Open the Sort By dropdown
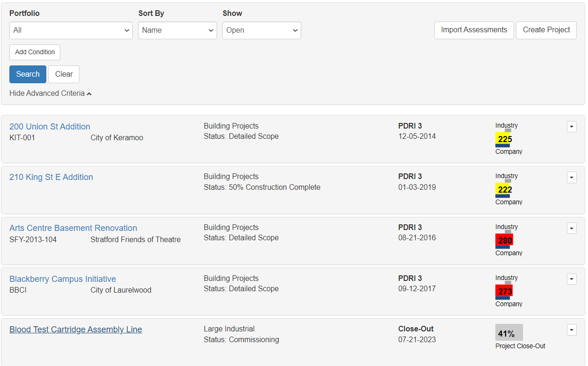 177,30
